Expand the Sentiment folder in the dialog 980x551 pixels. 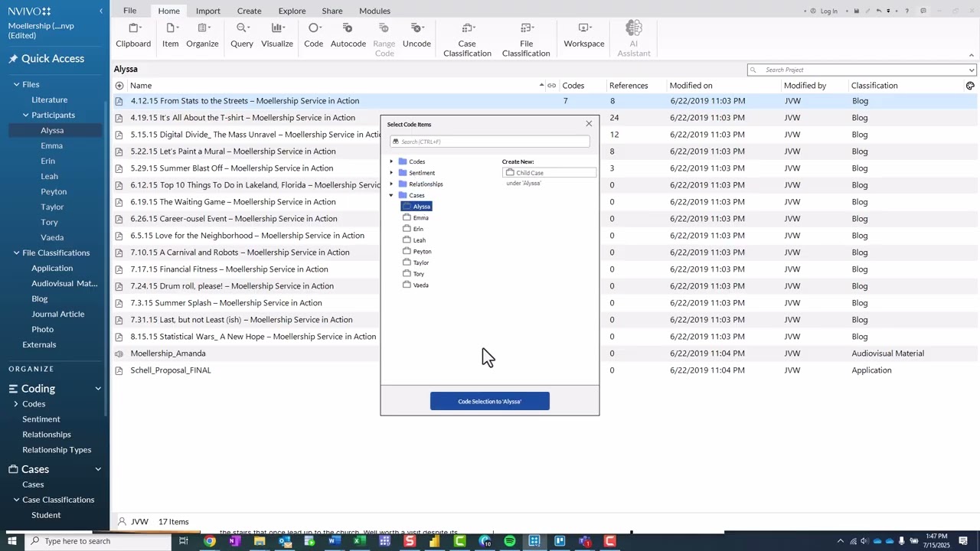(391, 173)
